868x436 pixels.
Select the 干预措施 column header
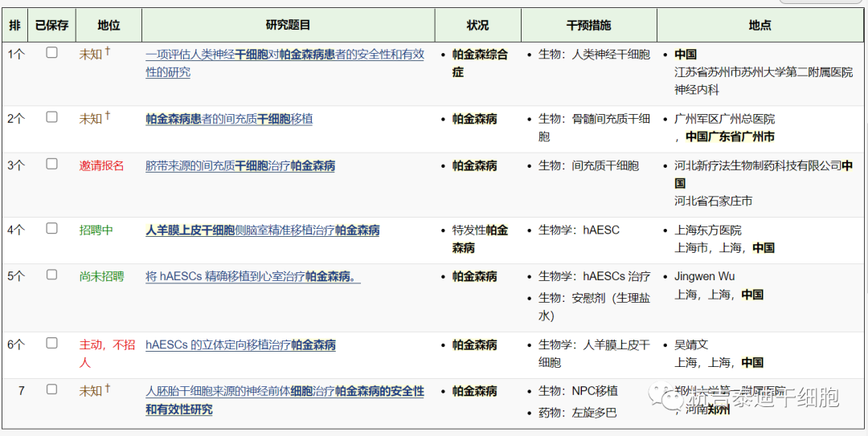pos(588,26)
